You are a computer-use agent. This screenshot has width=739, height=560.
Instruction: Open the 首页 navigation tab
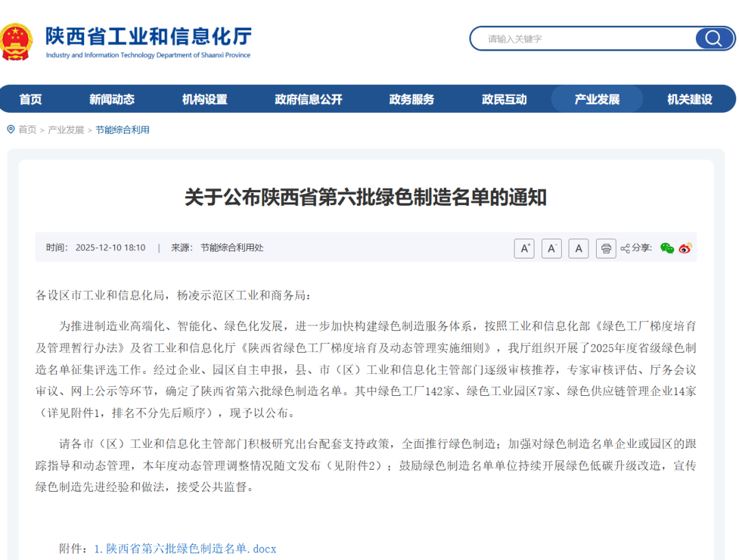coord(30,99)
